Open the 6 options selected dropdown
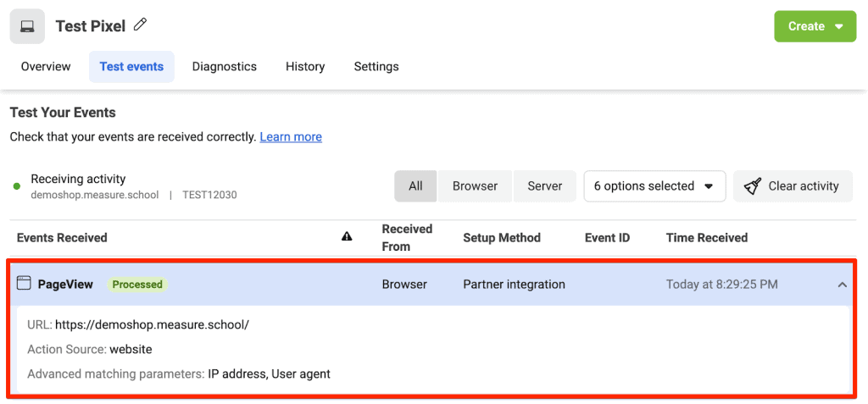The width and height of the screenshot is (868, 404). 654,186
